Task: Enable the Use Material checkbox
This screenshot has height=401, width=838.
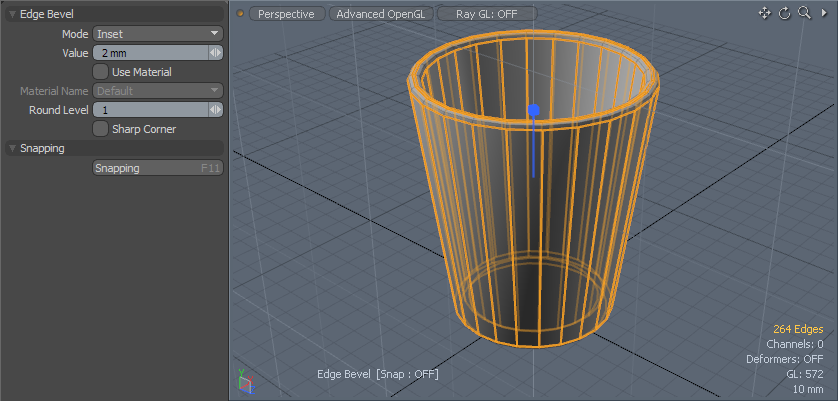Action: tap(101, 72)
